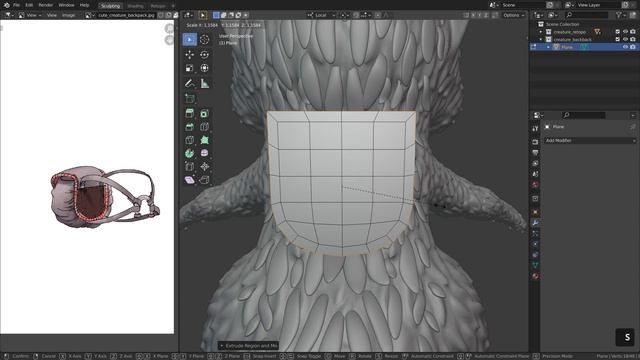Select the Rotate tool
The height and width of the screenshot is (360, 640).
click(204, 54)
